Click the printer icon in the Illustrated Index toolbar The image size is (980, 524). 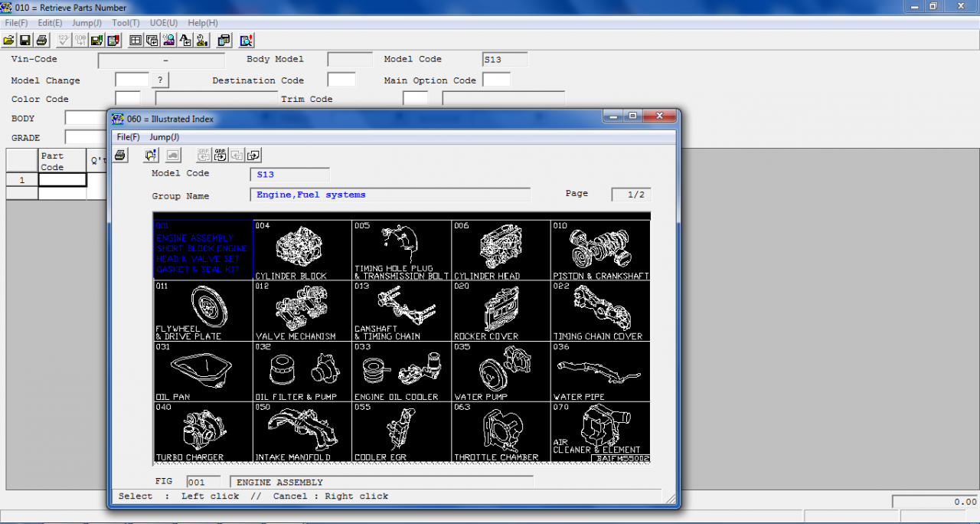coord(120,156)
